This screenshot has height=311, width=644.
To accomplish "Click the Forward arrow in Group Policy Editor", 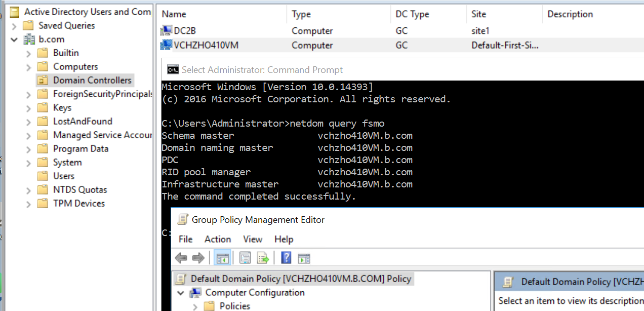I will [198, 258].
